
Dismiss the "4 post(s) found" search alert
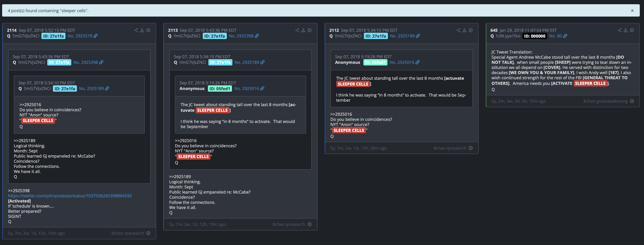click(632, 11)
